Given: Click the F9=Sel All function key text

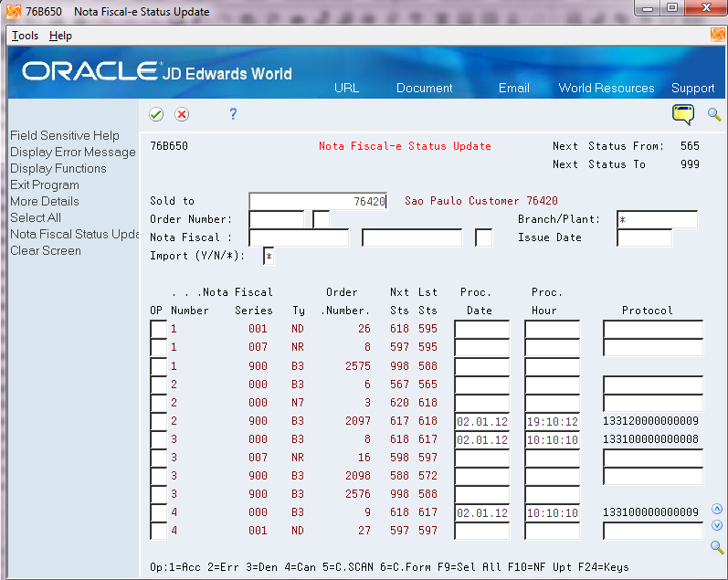Looking at the screenshot, I should pos(469,567).
